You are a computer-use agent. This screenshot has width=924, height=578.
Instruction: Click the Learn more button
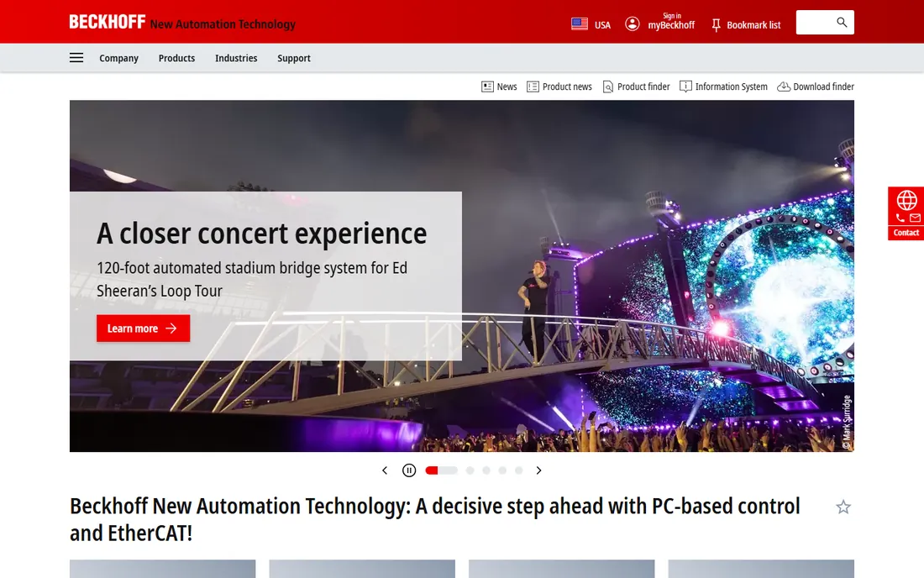pos(143,328)
